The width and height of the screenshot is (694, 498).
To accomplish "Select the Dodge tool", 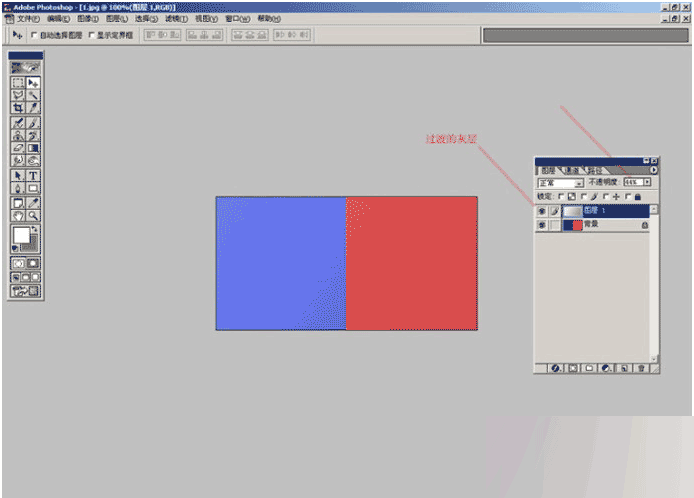I will [33, 160].
